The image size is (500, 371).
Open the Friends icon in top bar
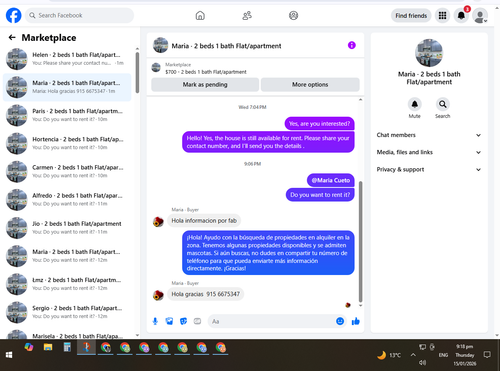click(x=247, y=15)
